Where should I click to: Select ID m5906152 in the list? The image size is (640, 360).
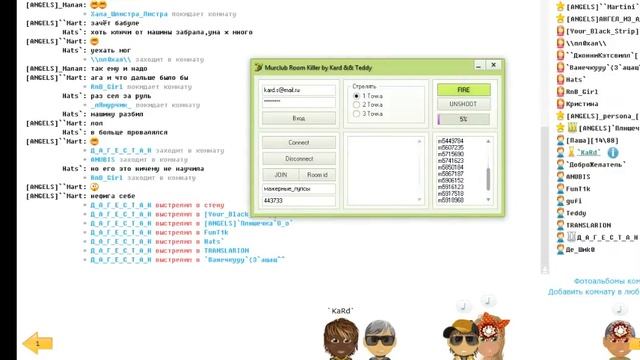click(x=451, y=180)
